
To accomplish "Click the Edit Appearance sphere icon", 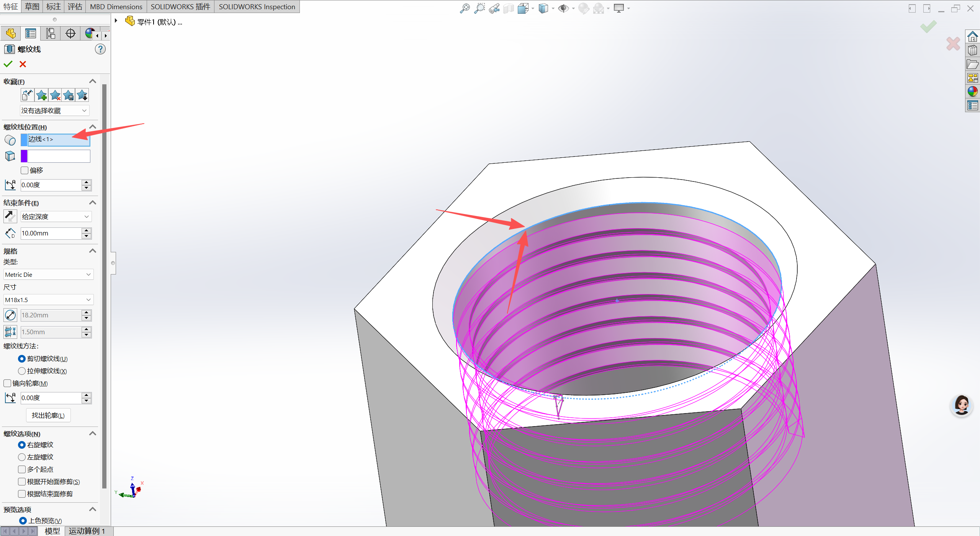I will (584, 8).
